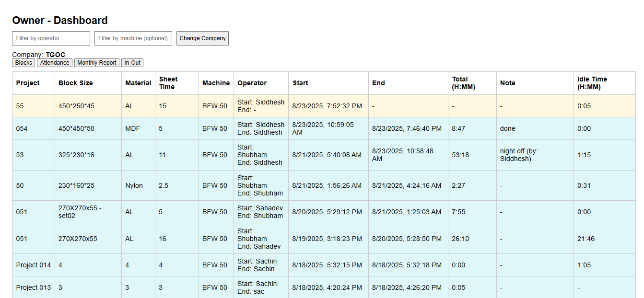The width and height of the screenshot is (644, 298).
Task: Select the MDF material cell
Action: pos(133,128)
